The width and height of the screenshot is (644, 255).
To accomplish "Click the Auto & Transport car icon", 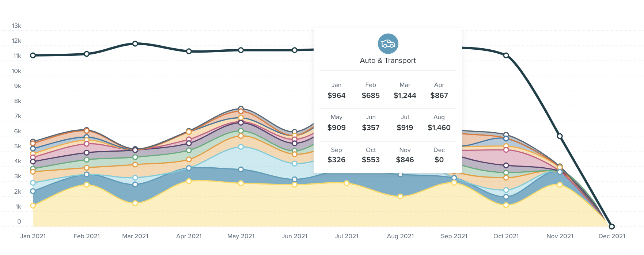I will pyautogui.click(x=388, y=44).
